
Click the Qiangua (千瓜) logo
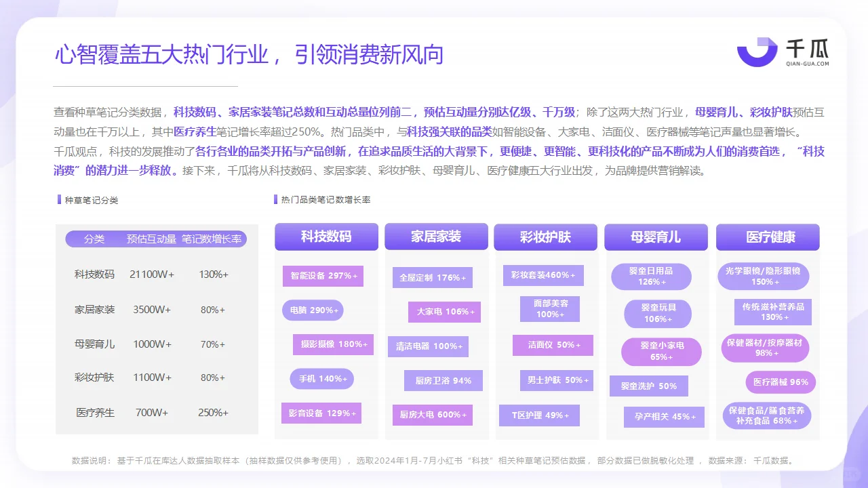click(780, 52)
